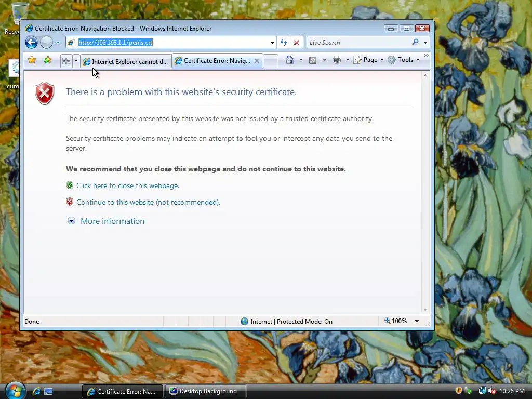Click the site icon in address bar

71,43
